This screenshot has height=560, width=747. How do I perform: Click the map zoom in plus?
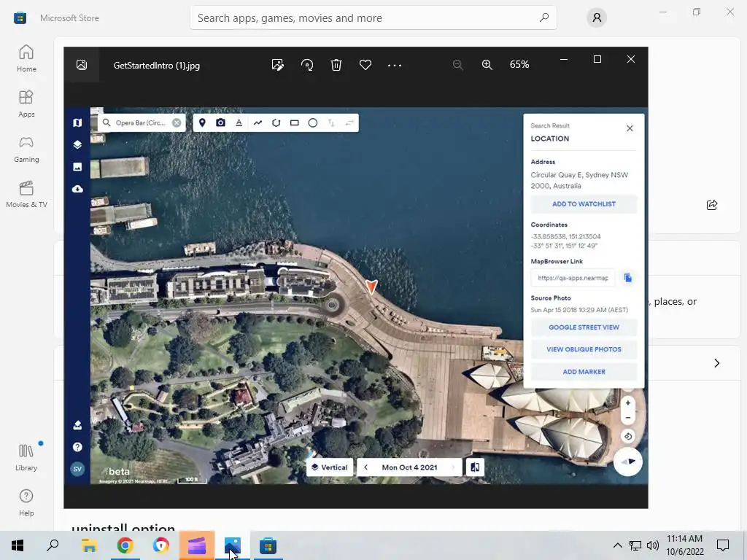click(628, 402)
